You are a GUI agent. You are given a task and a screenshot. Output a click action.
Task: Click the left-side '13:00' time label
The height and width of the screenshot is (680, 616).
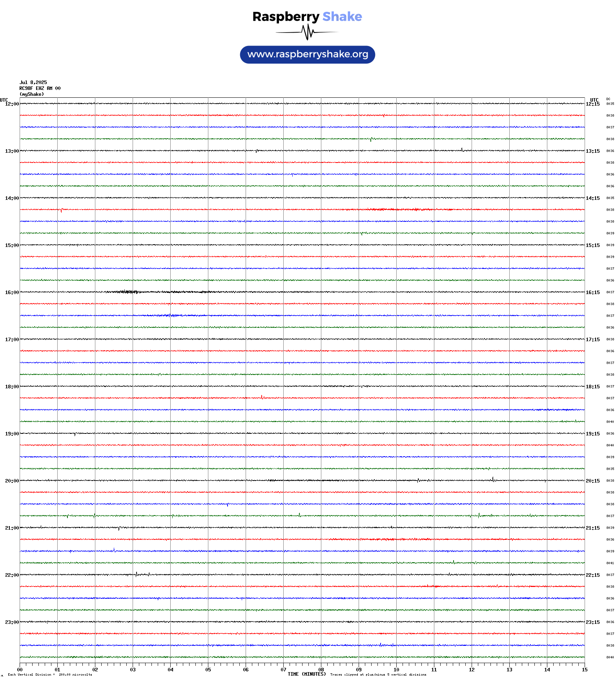12,151
